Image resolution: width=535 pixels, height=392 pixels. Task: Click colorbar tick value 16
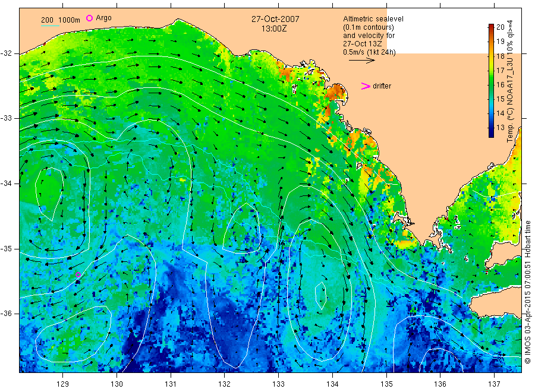tap(500, 85)
